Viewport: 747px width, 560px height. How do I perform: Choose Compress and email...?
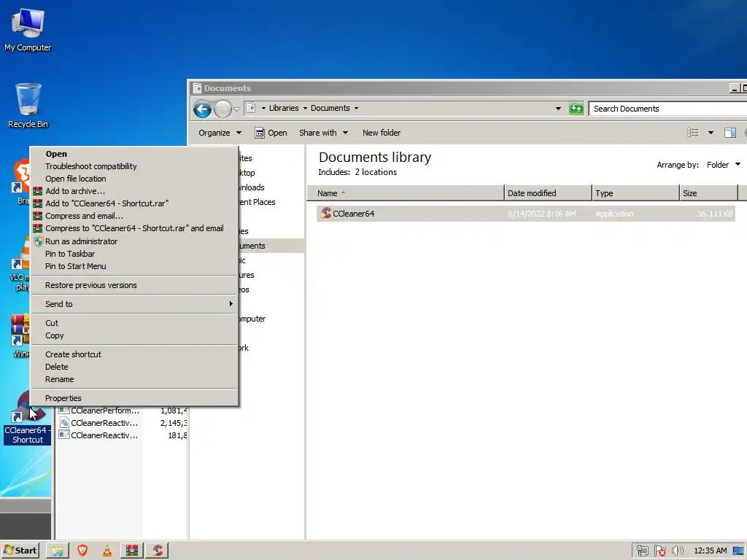coord(134,216)
